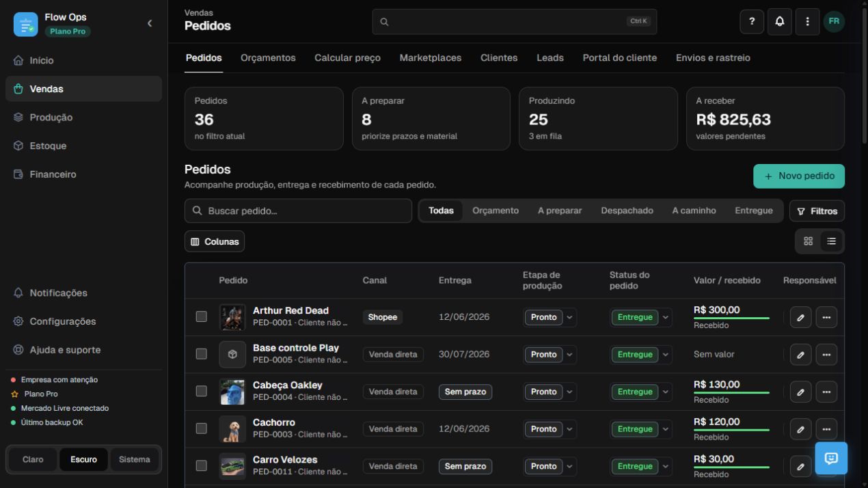The width and height of the screenshot is (868, 488).
Task: Switch to grid view layout icon
Action: (x=808, y=241)
